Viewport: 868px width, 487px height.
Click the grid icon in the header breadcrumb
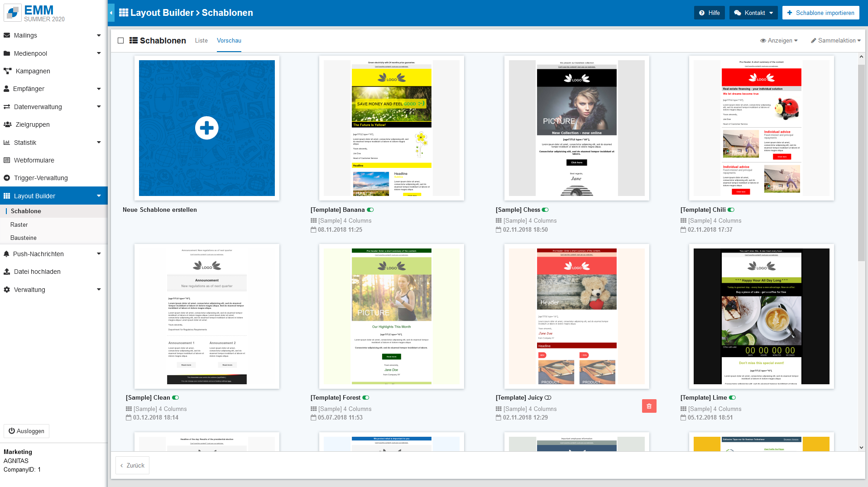[124, 13]
